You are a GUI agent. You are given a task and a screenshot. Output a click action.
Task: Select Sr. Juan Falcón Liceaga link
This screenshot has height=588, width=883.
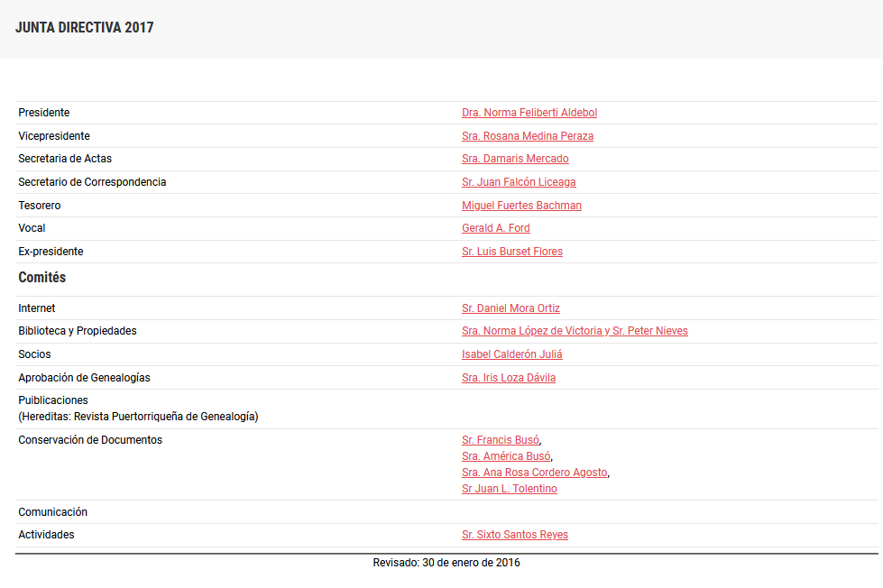[x=519, y=182]
